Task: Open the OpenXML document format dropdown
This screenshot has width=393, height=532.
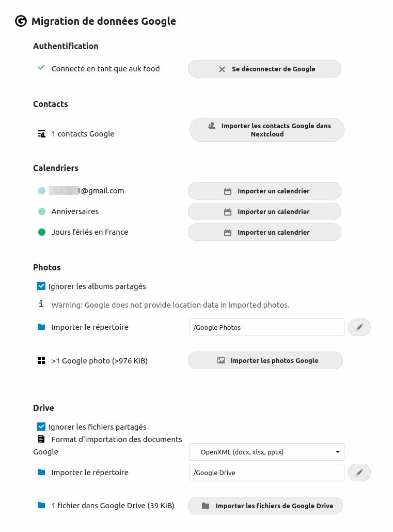Action: [267, 452]
